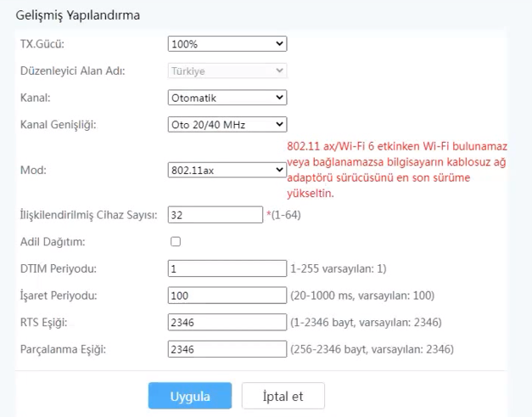532x417 pixels.
Task: Click into the RTS Eşiği field
Action: pos(227,323)
